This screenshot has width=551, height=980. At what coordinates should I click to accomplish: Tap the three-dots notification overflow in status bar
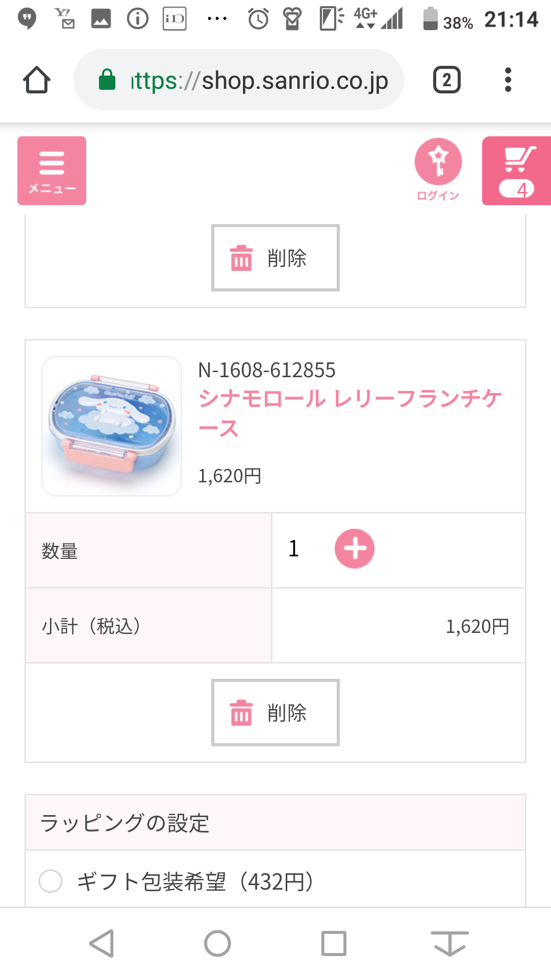(217, 19)
